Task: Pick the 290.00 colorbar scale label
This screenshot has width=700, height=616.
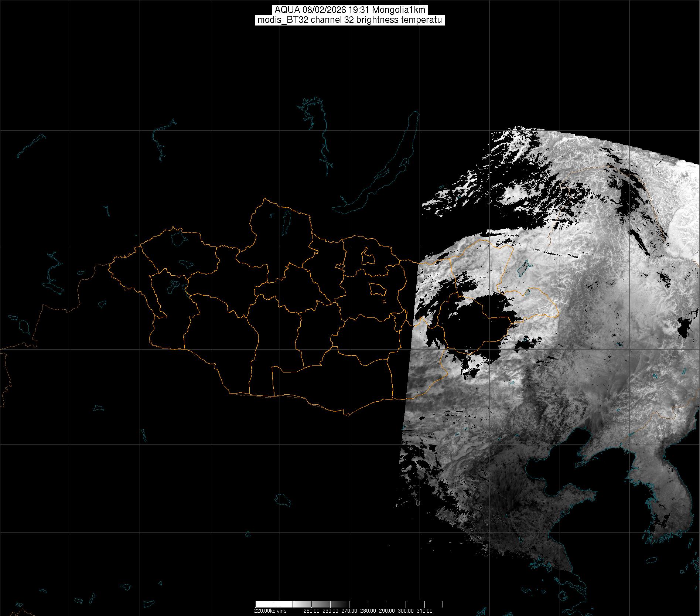Action: [387, 611]
